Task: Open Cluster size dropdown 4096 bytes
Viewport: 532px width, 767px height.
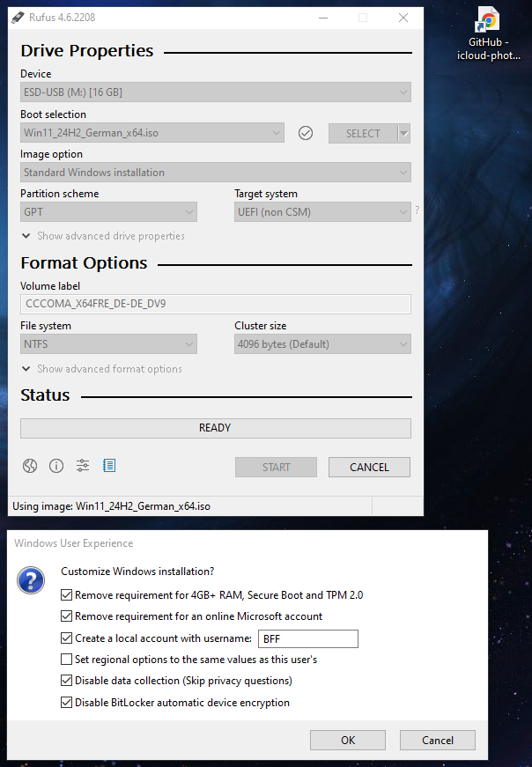Action: [x=322, y=344]
